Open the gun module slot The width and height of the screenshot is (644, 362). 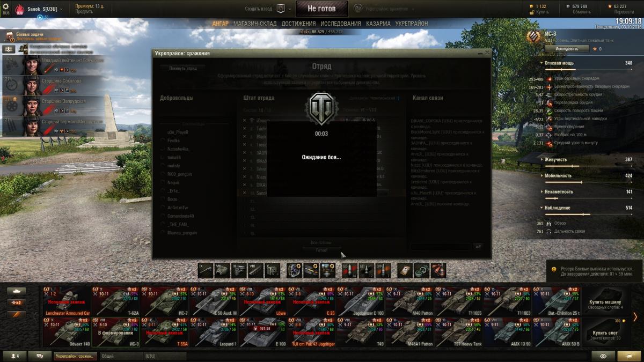tap(206, 270)
